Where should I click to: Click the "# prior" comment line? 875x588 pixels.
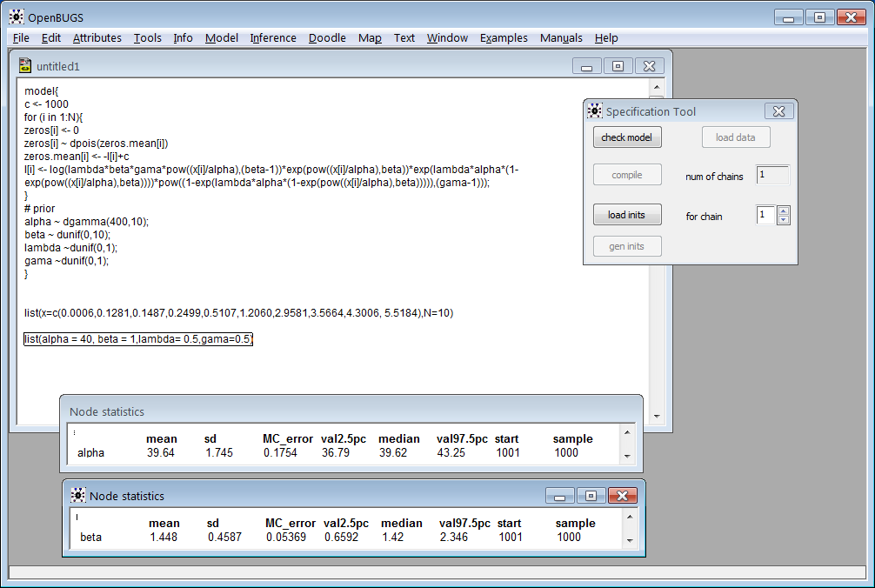pyautogui.click(x=40, y=209)
